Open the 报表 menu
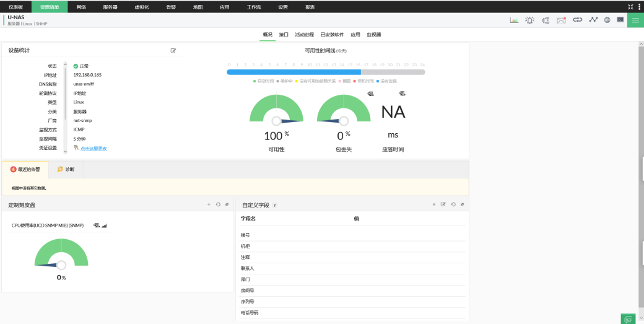644x324 pixels. tap(310, 7)
